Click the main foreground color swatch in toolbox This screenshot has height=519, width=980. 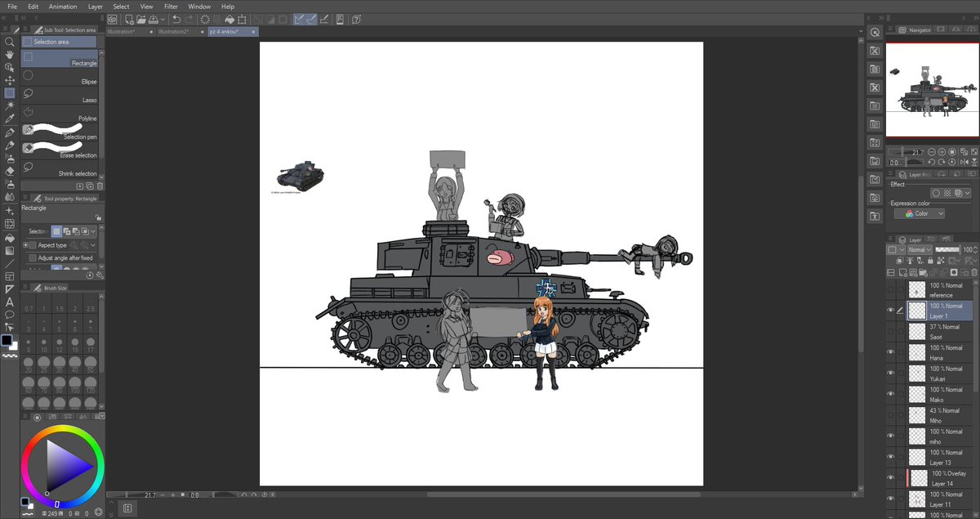point(7,340)
